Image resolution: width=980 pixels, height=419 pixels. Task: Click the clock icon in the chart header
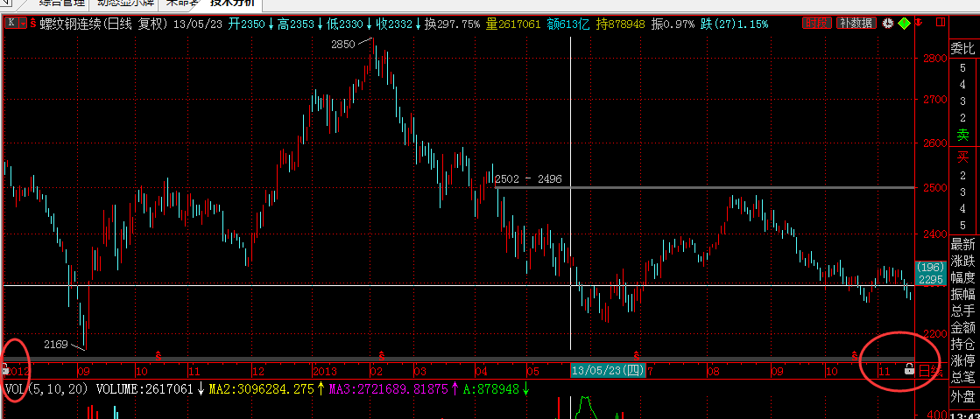pos(888,24)
